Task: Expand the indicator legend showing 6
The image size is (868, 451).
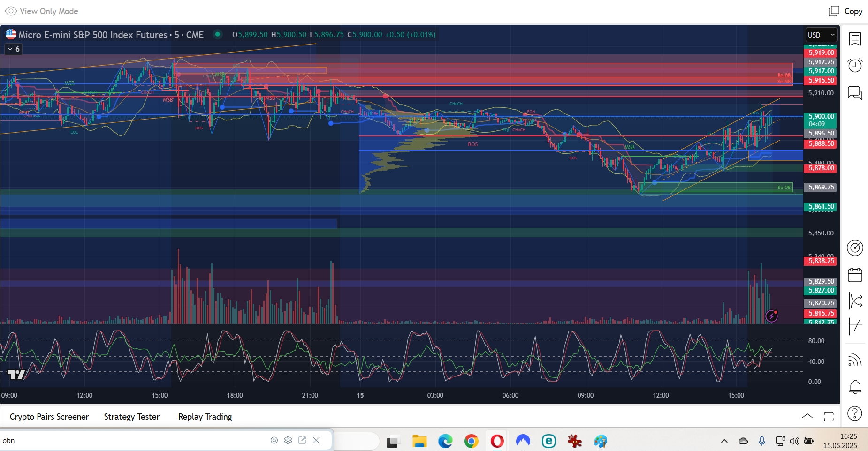Action: coord(13,49)
